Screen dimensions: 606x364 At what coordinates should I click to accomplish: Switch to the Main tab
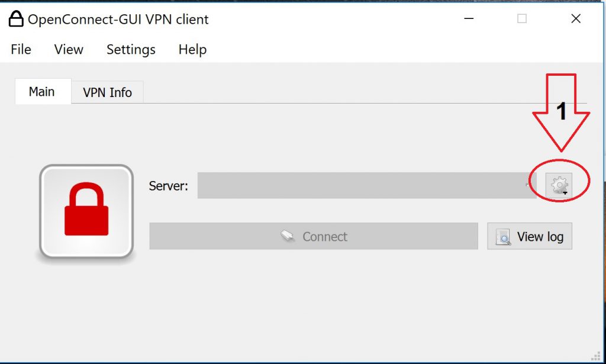[x=42, y=92]
